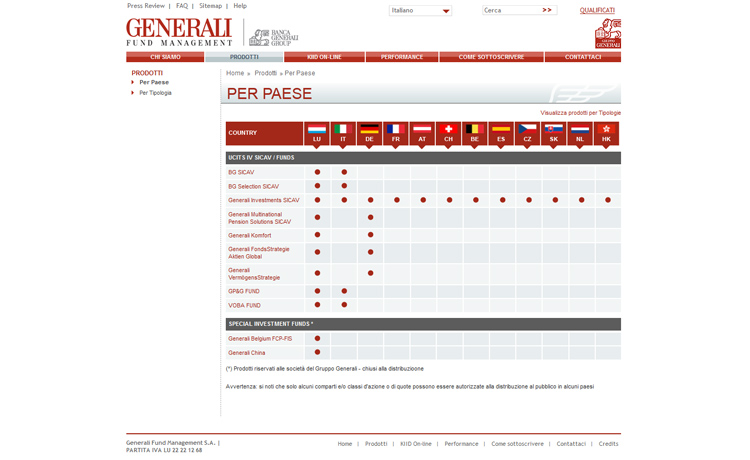The image size is (750, 460).
Task: Click the Austria flag AT column header
Action: [422, 133]
